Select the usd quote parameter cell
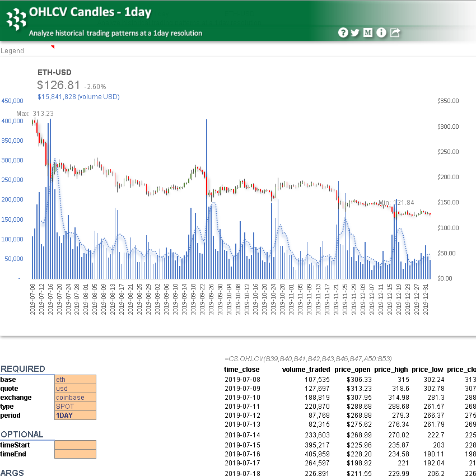The width and height of the screenshot is (476, 476). coord(75,389)
